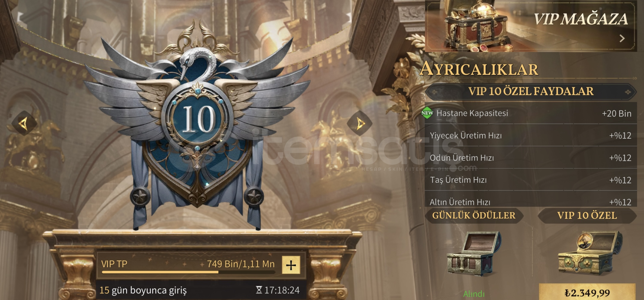Open the VIP 10 special golden chest
The height and width of the screenshot is (300, 644).
[x=590, y=253]
